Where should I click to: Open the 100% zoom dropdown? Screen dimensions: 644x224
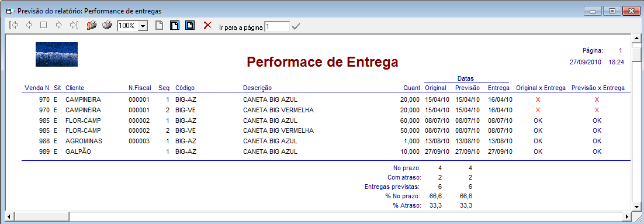point(143,26)
